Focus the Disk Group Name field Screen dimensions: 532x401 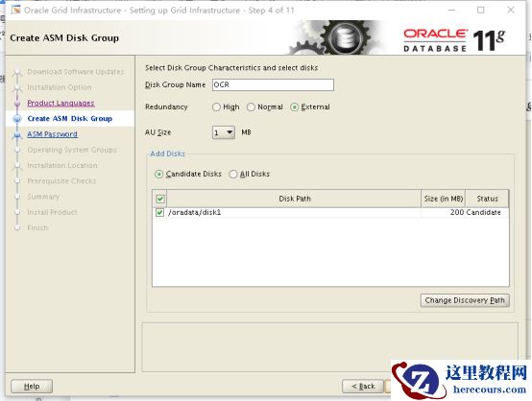pos(273,84)
